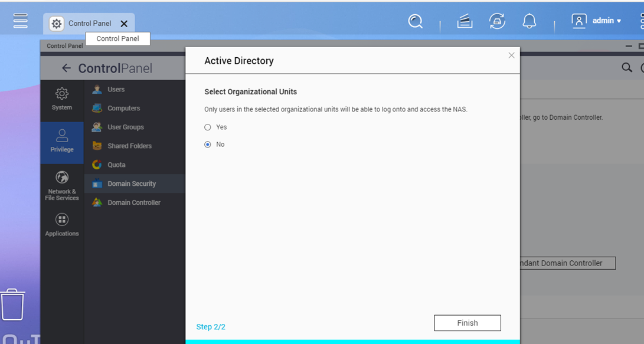This screenshot has width=644, height=344.
Task: Click the Finish button
Action: tap(468, 323)
